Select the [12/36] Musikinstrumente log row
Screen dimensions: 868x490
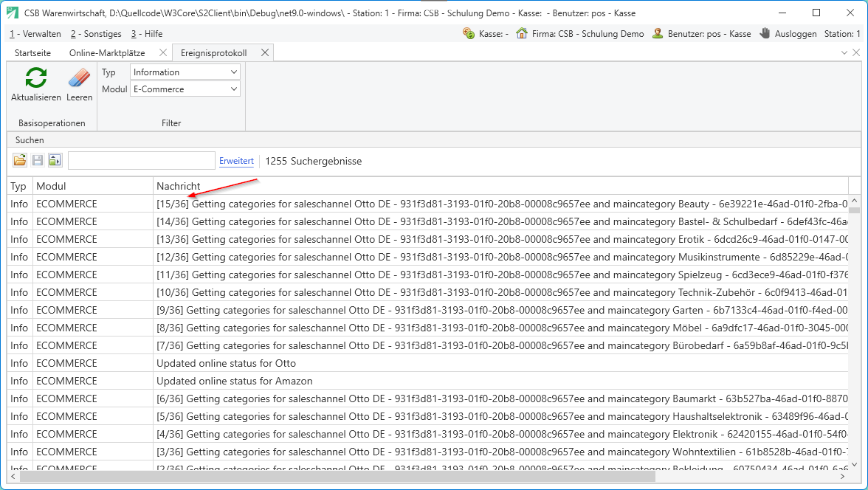point(428,257)
